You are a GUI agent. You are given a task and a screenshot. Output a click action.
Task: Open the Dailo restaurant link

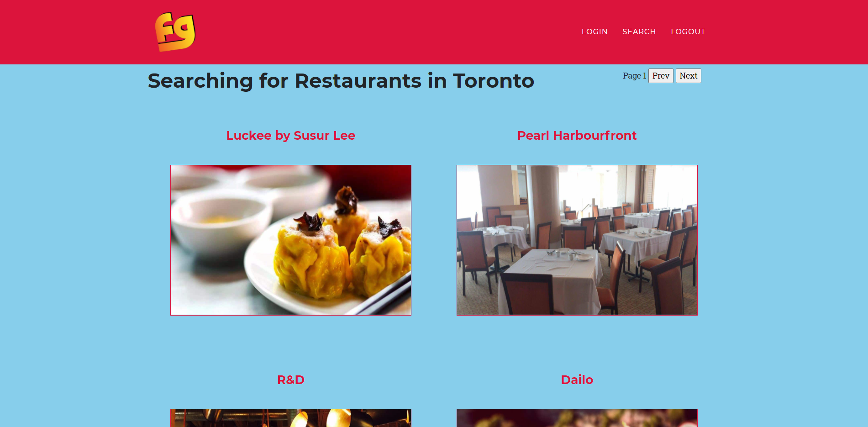pyautogui.click(x=577, y=380)
